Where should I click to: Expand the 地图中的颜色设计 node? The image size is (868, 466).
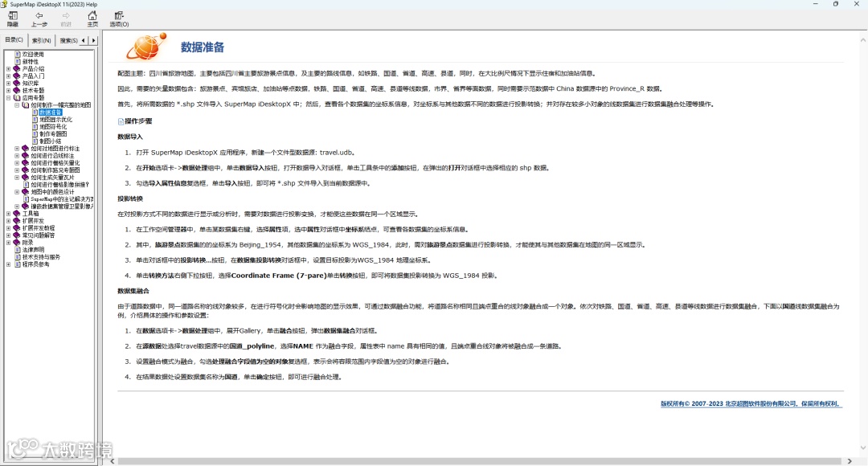pyautogui.click(x=17, y=191)
